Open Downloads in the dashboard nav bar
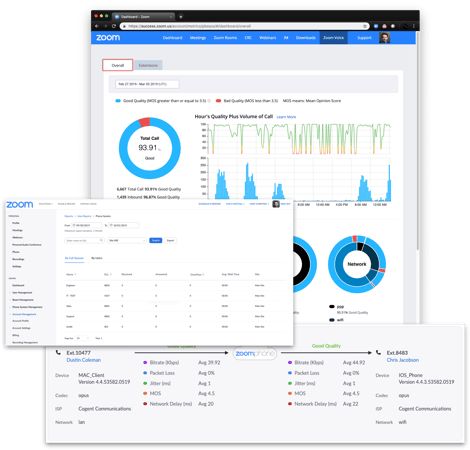Image resolution: width=470 pixels, height=450 pixels. [306, 38]
